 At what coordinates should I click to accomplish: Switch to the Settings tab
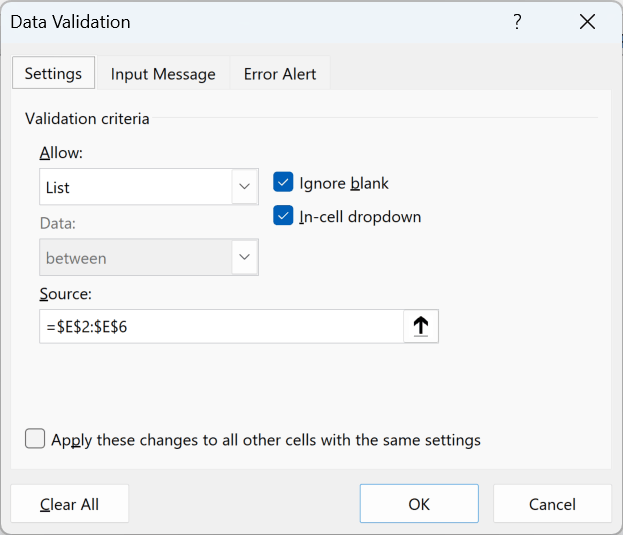53,73
